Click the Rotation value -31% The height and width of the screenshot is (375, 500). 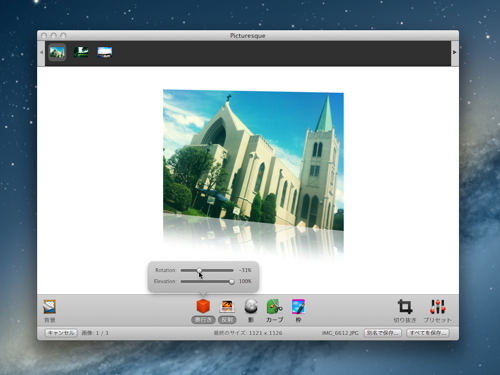[x=245, y=270]
